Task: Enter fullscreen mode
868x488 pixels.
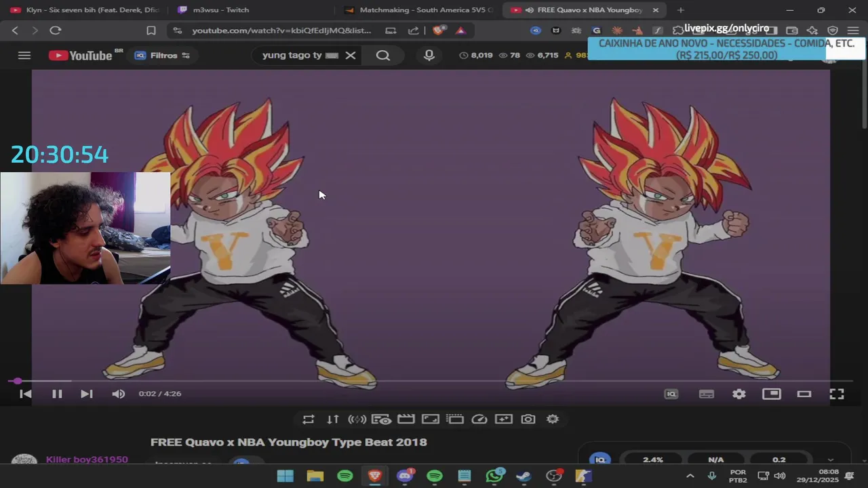Action: [x=837, y=394]
